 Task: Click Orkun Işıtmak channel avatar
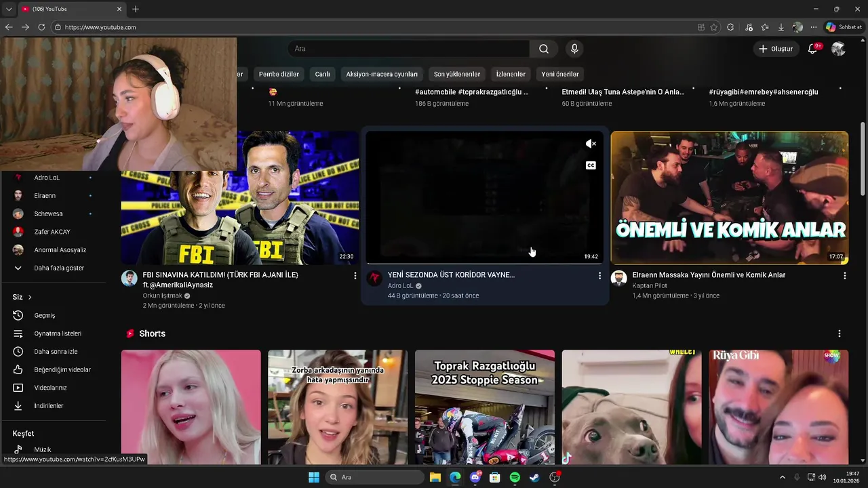(x=129, y=278)
